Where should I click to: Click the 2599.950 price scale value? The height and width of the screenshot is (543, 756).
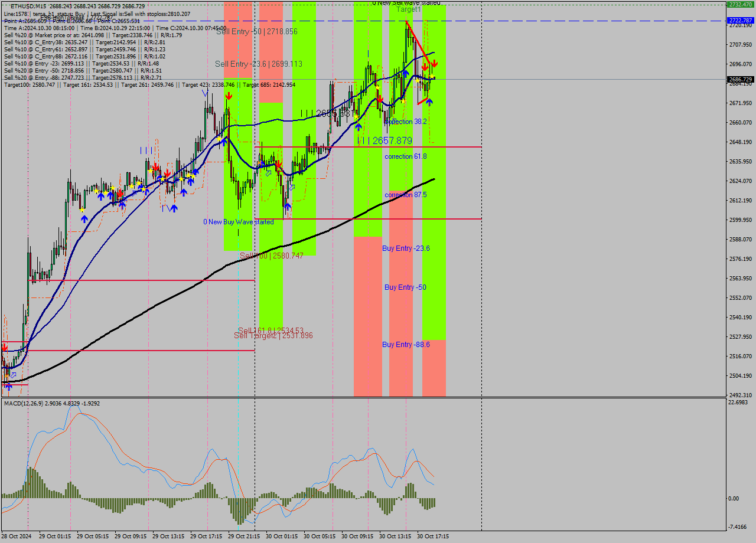tap(741, 220)
